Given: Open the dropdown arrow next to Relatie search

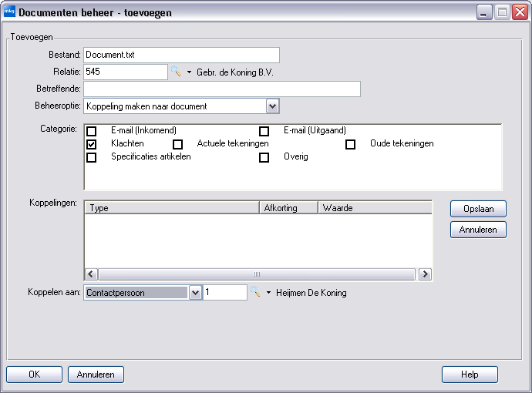Looking at the screenshot, I should point(190,72).
